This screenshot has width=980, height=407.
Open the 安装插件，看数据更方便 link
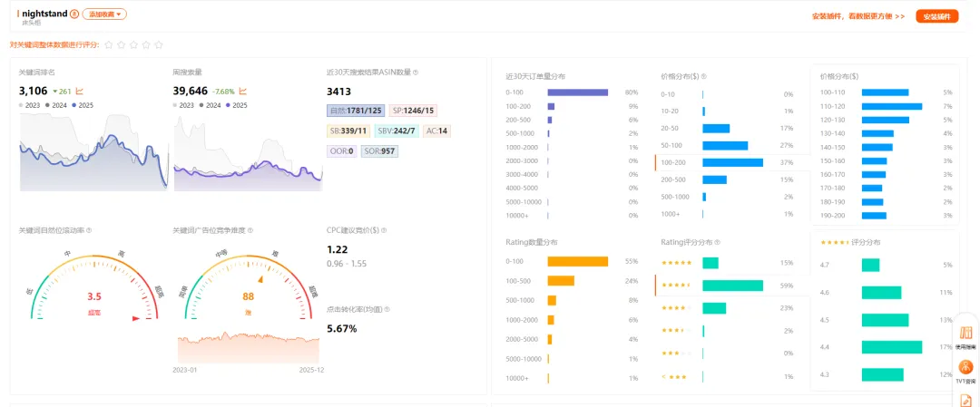coord(857,16)
